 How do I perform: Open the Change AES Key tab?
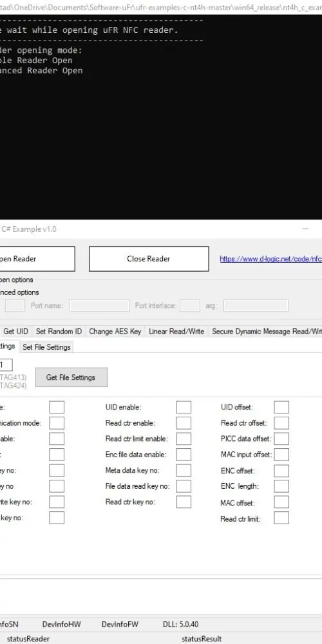115,332
